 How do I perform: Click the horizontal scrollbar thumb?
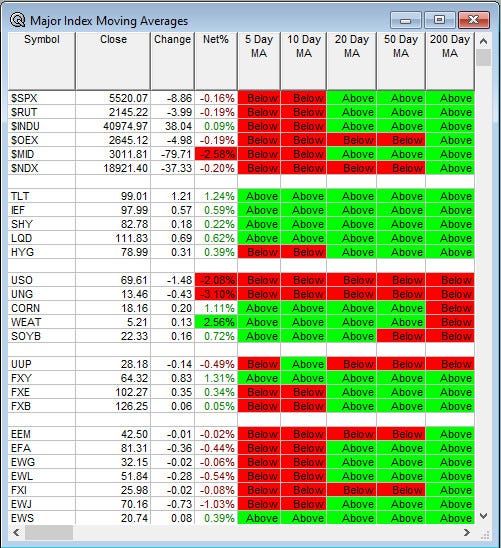(x=49, y=532)
